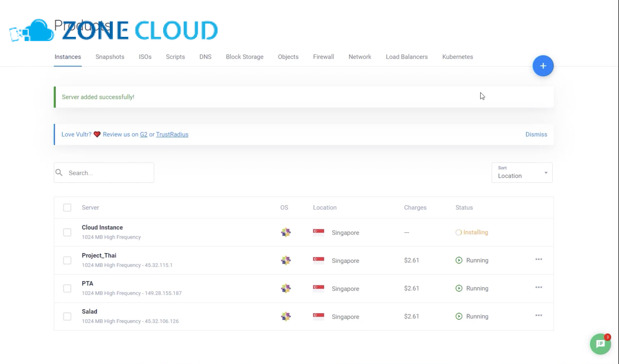Screen dimensions: 619x364
Task: Go to the DNS tab
Action: [x=205, y=57]
